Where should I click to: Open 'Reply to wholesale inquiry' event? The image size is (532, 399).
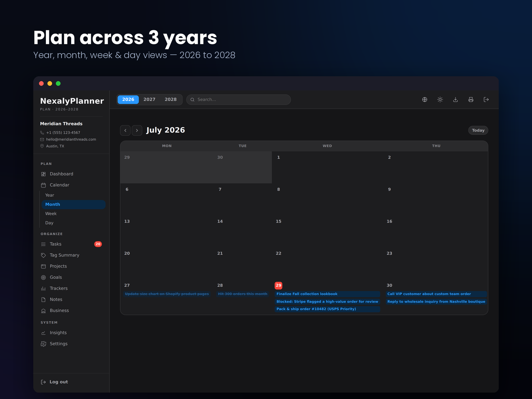click(436, 302)
